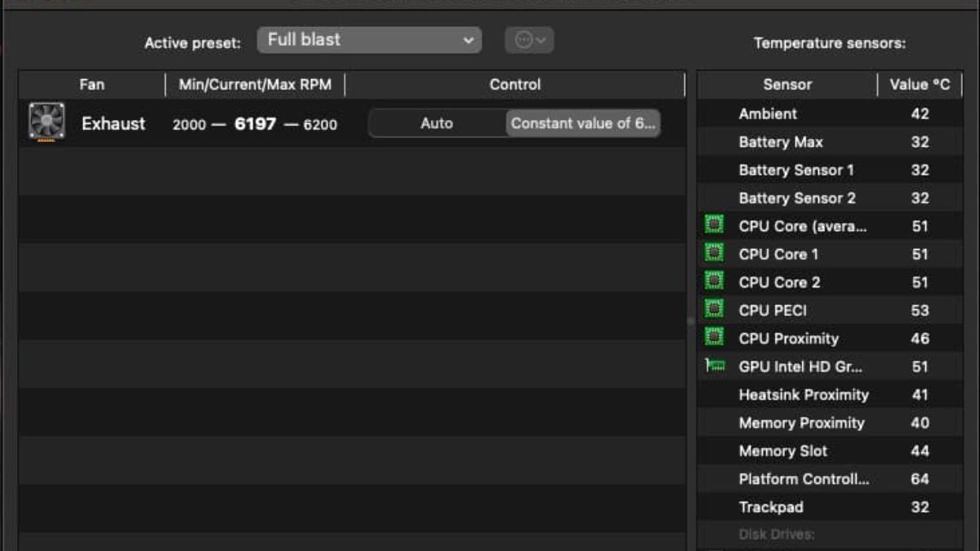This screenshot has width=980, height=551.
Task: Select the GPU Intel HD Graphics label
Action: tap(800, 367)
